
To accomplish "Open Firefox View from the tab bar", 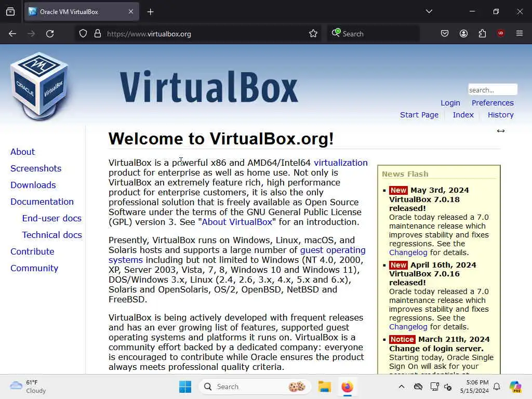I will point(10,12).
